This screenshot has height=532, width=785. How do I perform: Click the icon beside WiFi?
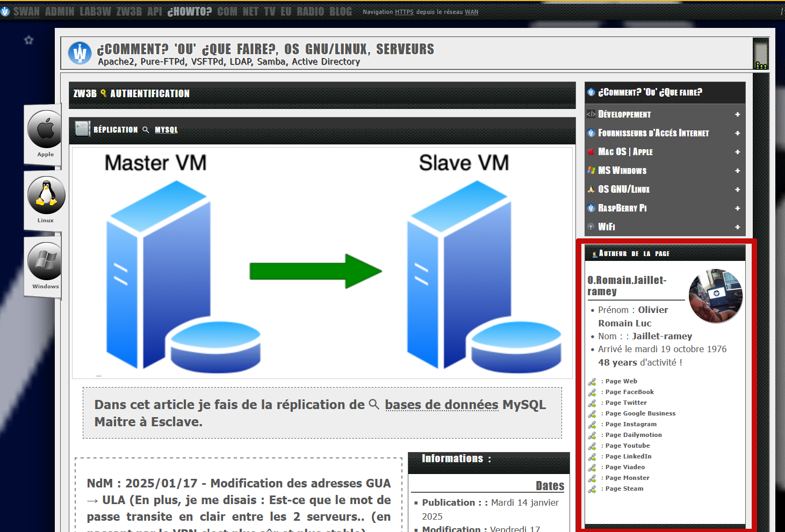(x=591, y=227)
